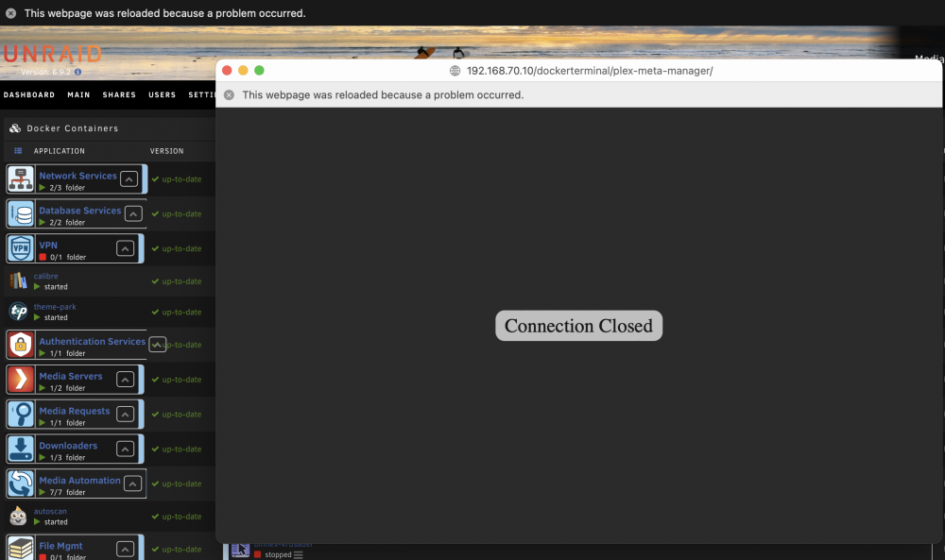The width and height of the screenshot is (945, 560).
Task: Click up-to-date status for Downloaders
Action: [x=177, y=450]
